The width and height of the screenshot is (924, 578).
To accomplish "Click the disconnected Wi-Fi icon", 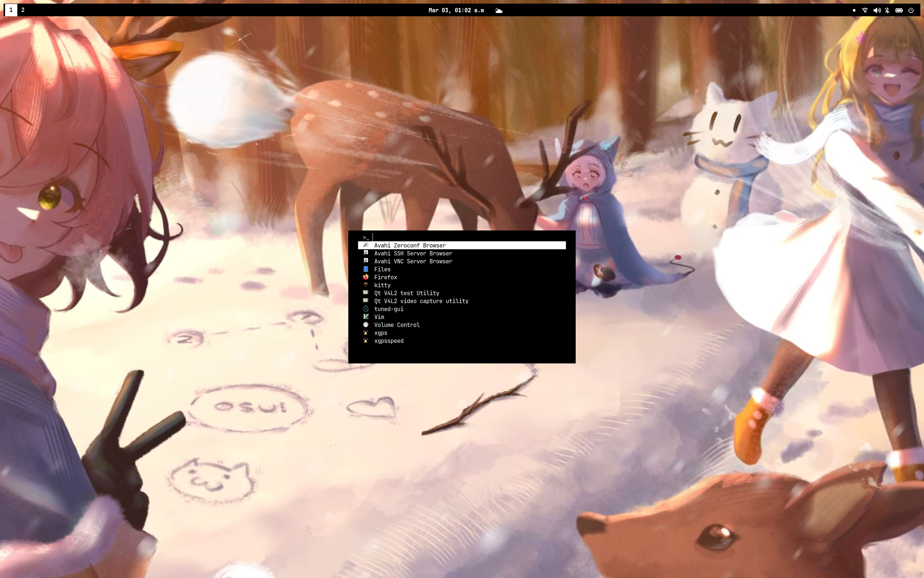I will point(865,10).
